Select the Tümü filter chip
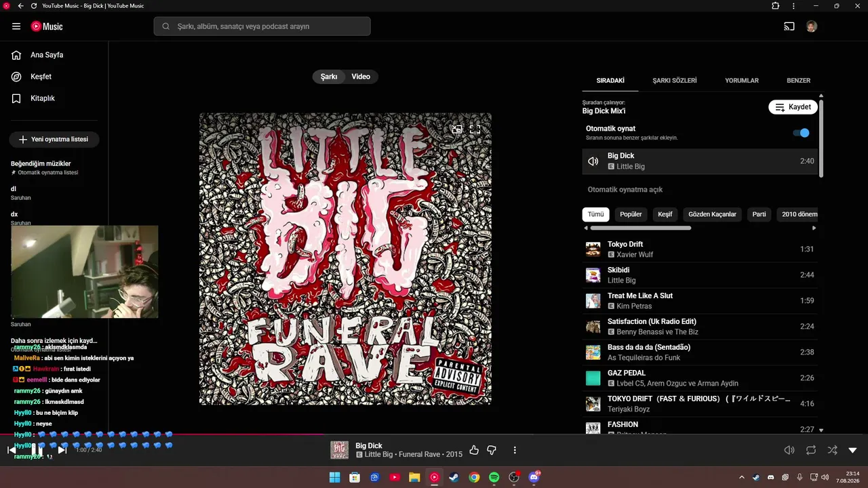The image size is (868, 488). [x=595, y=214]
